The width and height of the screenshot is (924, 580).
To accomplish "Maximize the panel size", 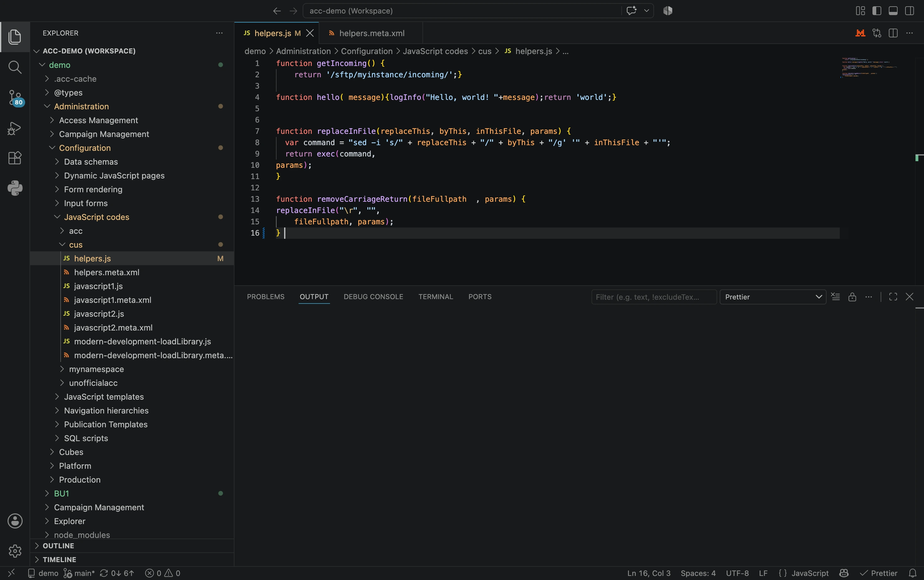I will point(893,297).
